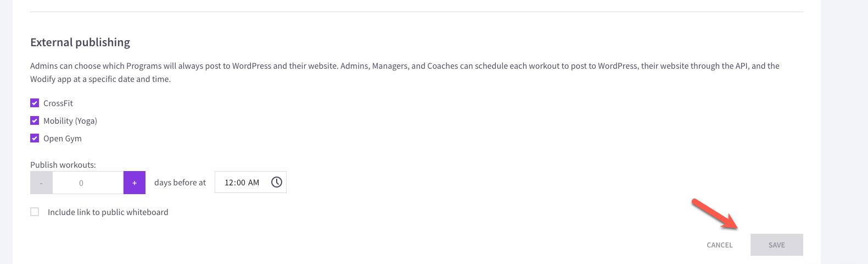Click the External publishing heading
The height and width of the screenshot is (264, 868).
80,42
